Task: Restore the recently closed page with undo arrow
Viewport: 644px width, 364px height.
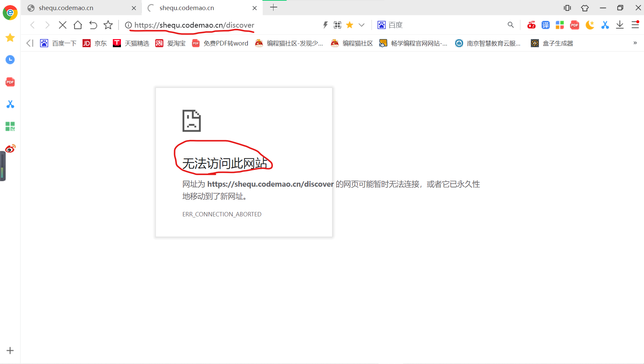Action: [93, 25]
